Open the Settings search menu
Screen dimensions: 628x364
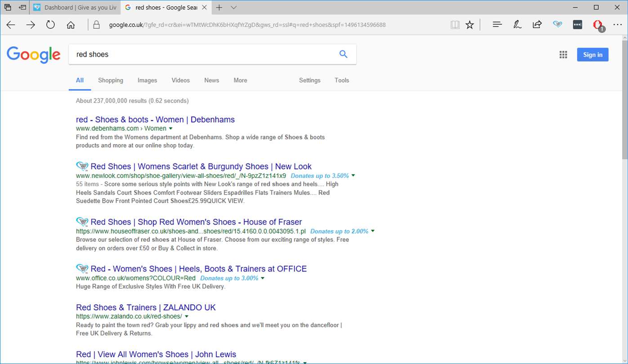pos(310,80)
